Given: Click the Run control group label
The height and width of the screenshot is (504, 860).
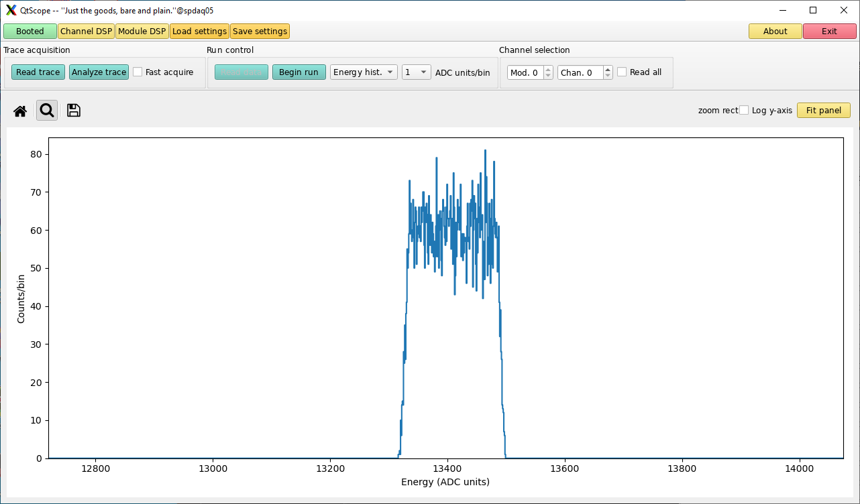Looking at the screenshot, I should pos(230,50).
